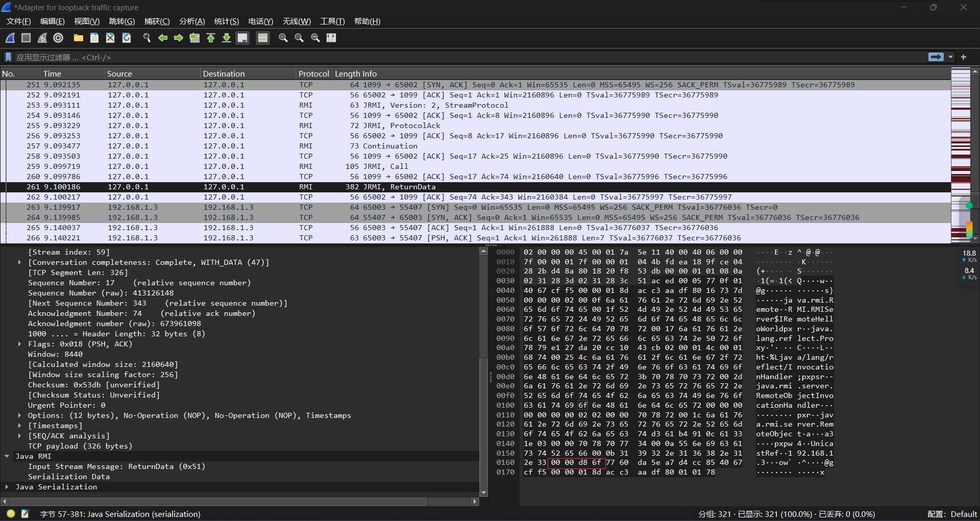
Task: Save this capture file
Action: 94,38
